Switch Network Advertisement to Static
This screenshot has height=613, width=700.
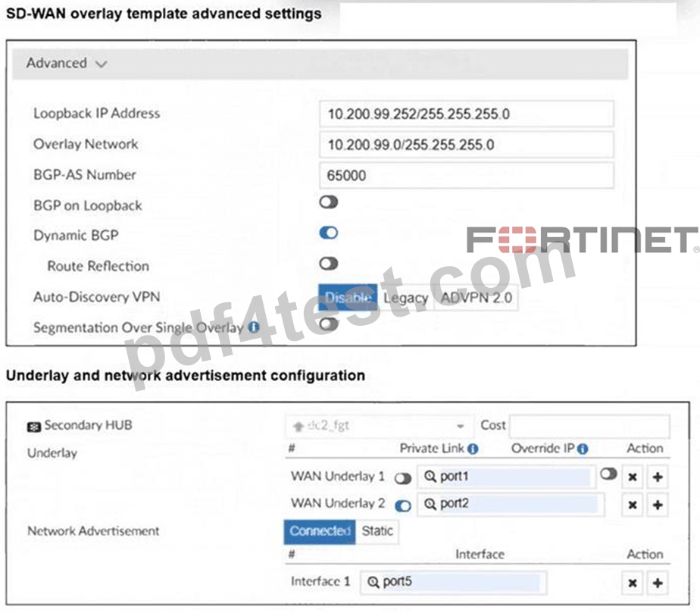377,531
